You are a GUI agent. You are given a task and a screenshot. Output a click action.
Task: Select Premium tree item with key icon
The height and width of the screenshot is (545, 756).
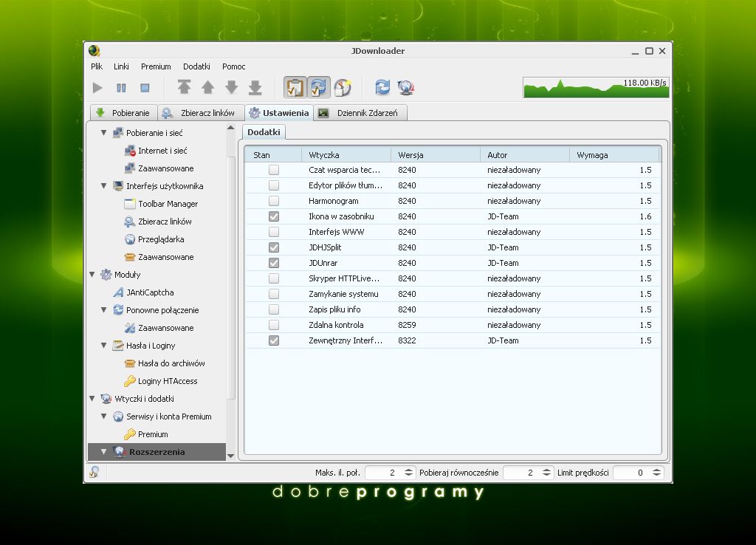147,434
